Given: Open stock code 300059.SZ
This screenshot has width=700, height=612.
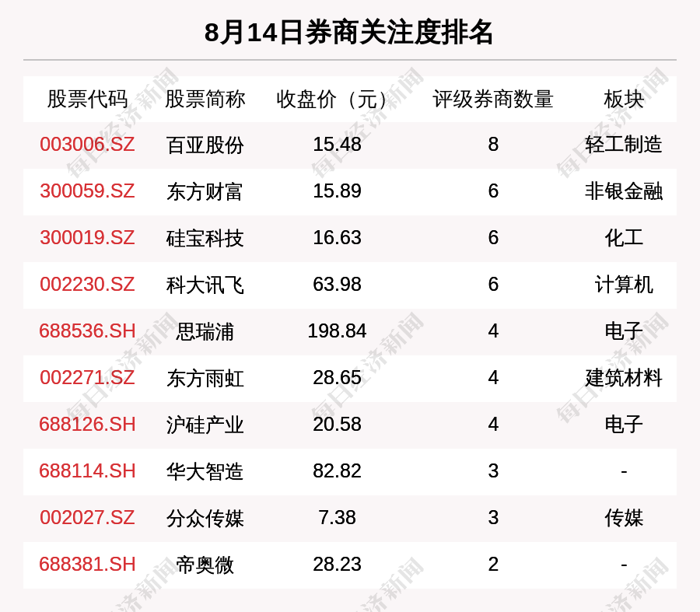Looking at the screenshot, I should 87,191.
